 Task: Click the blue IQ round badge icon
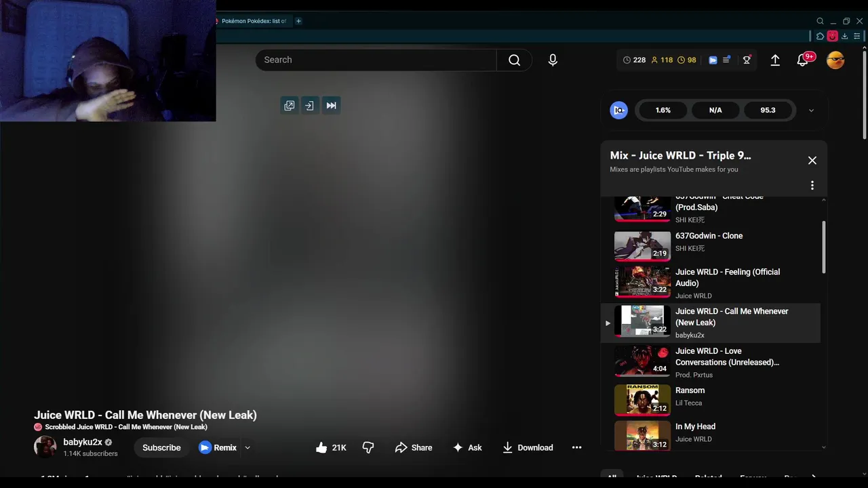[x=618, y=110]
